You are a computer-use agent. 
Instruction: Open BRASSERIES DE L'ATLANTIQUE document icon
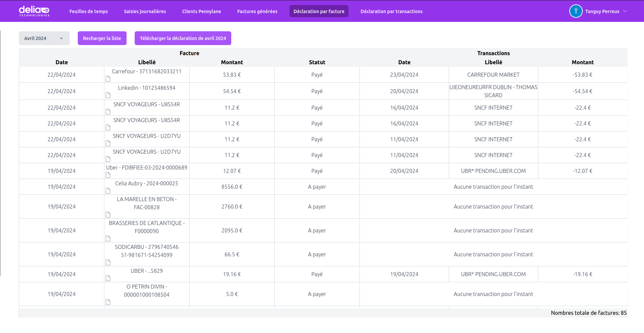click(108, 238)
